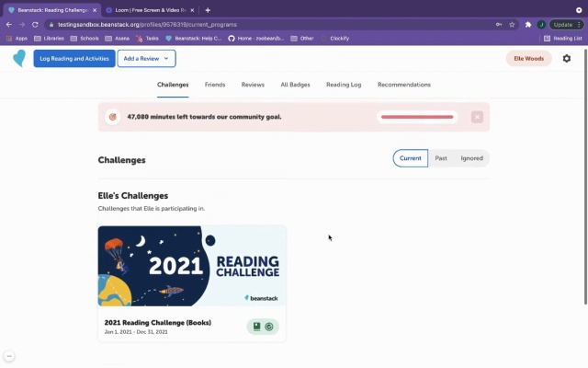Click the community goal target icon
588x368 pixels.
pyautogui.click(x=112, y=117)
